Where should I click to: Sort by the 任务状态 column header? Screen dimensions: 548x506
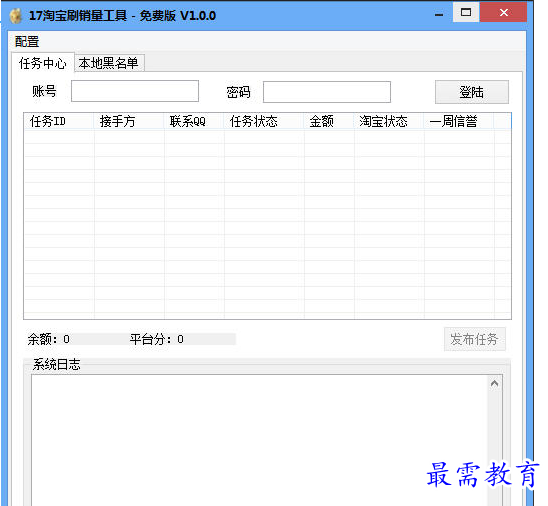tap(264, 122)
